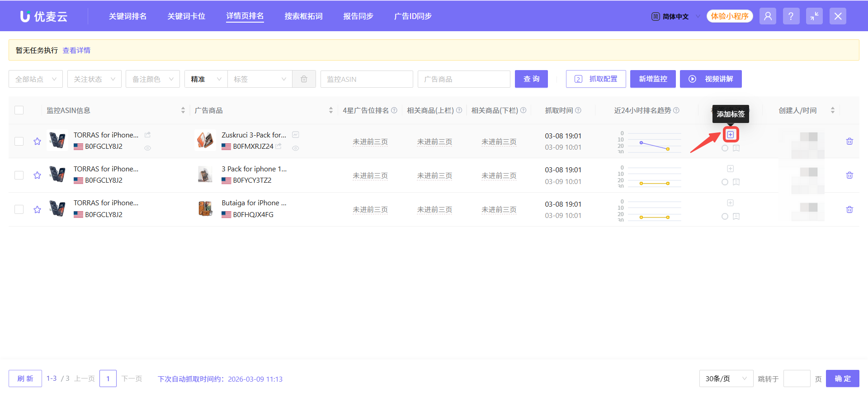Click the help question mark icon in header
Screen dimensions: 868x397
click(x=791, y=16)
